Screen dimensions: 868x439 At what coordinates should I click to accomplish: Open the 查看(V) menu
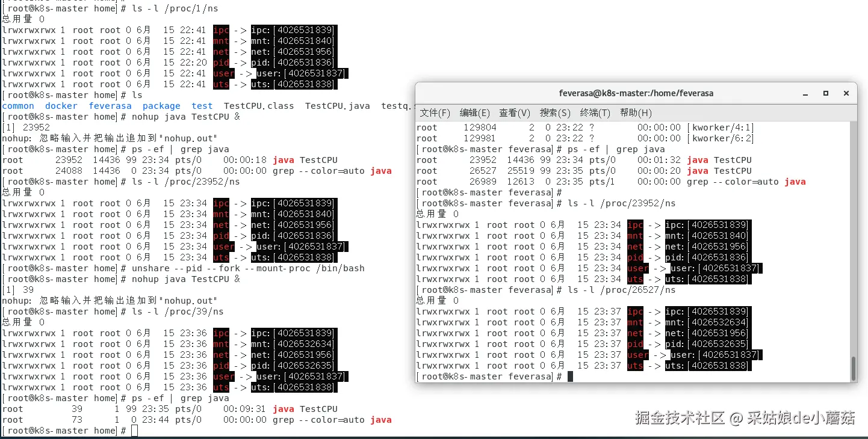[515, 112]
